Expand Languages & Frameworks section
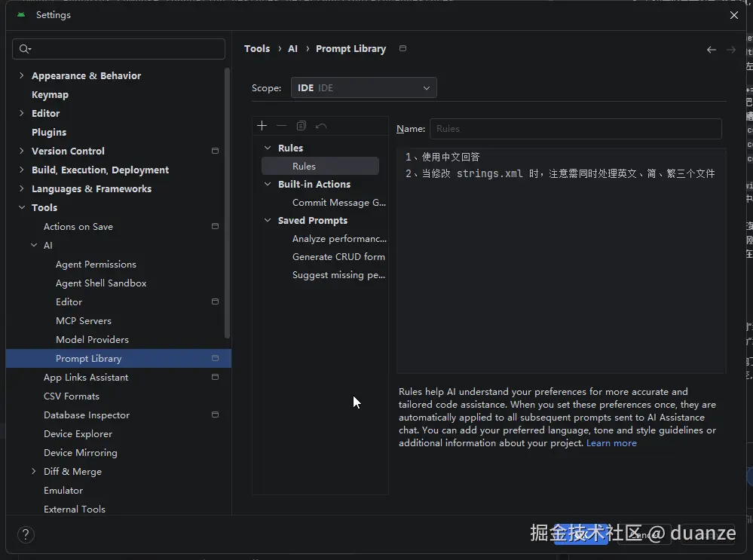The image size is (753, 560). [21, 188]
